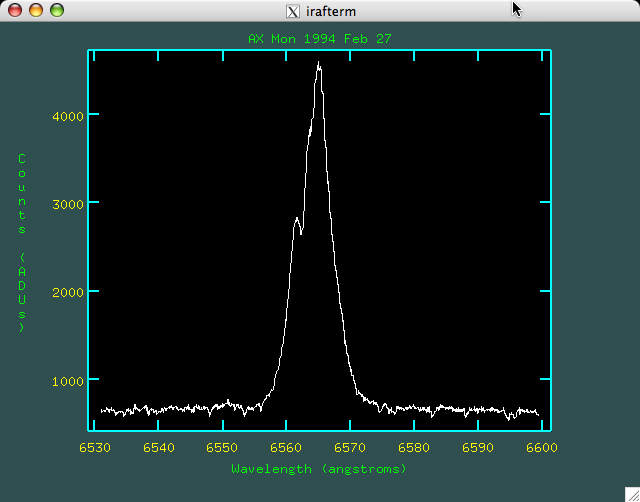Click the irafterm window title text
640x502 pixels.
click(331, 11)
